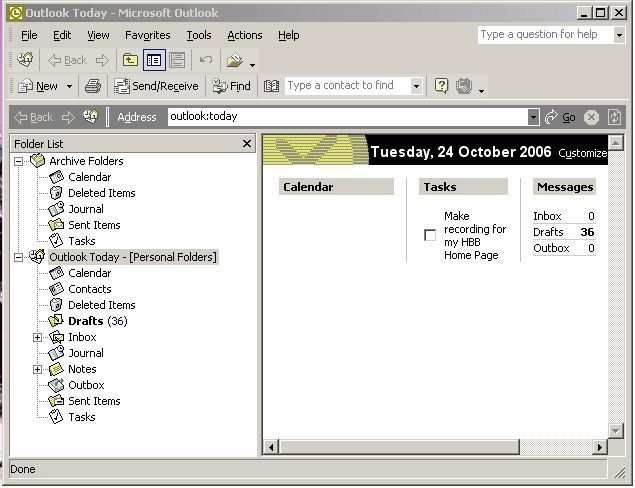The image size is (635, 488).
Task: Click the Outlook Today icon in top toolbar
Action: pyautogui.click(x=25, y=60)
